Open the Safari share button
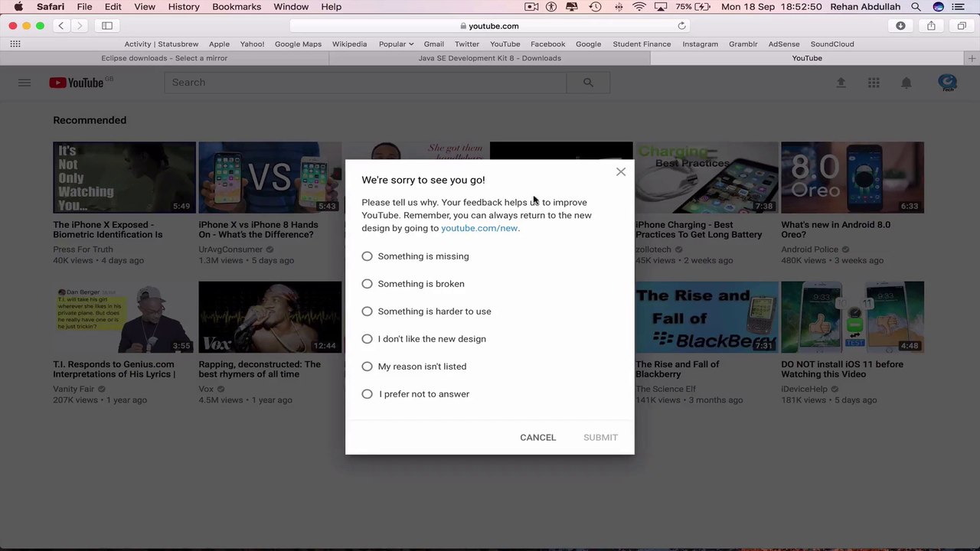 coord(931,26)
